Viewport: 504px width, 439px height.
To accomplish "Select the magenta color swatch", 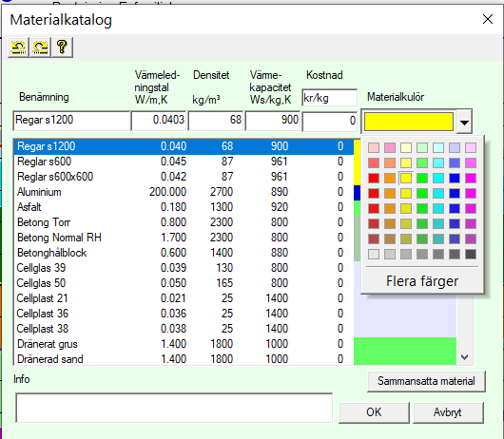I will (x=471, y=178).
